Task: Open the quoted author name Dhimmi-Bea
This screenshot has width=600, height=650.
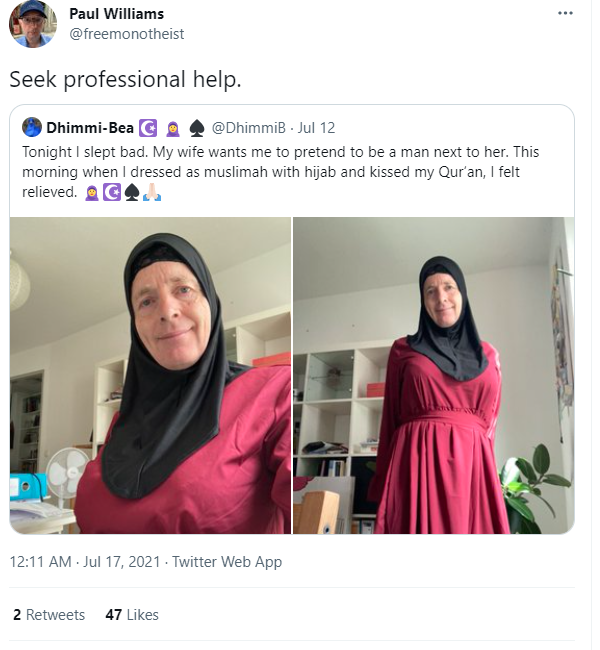Action: tap(90, 128)
